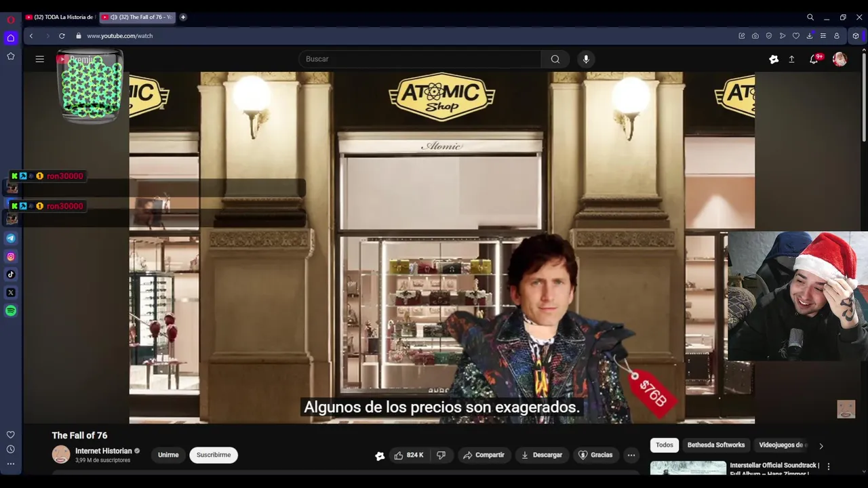Open sidebar heart pinboards icon
The height and width of the screenshot is (488, 868).
tap(10, 434)
